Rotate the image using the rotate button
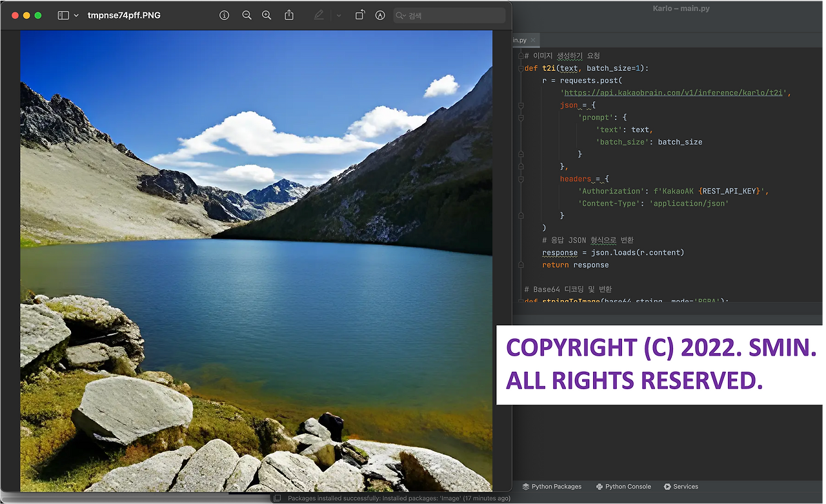Image resolution: width=826 pixels, height=504 pixels. (360, 15)
